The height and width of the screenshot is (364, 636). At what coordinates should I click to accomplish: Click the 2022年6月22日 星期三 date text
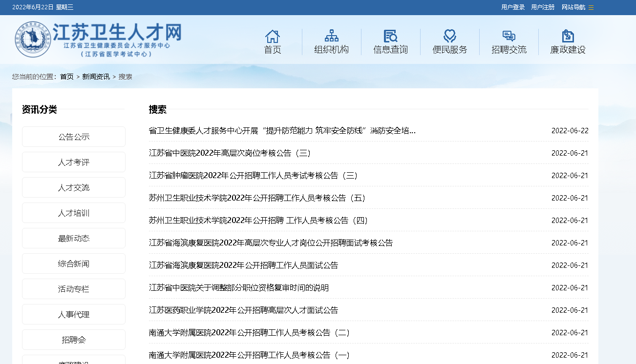click(x=42, y=7)
